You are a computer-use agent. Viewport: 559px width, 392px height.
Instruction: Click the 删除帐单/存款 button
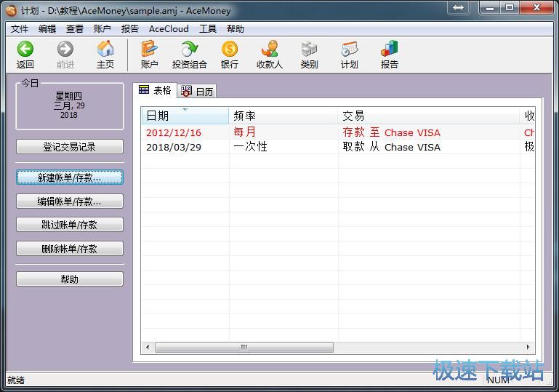coord(70,249)
